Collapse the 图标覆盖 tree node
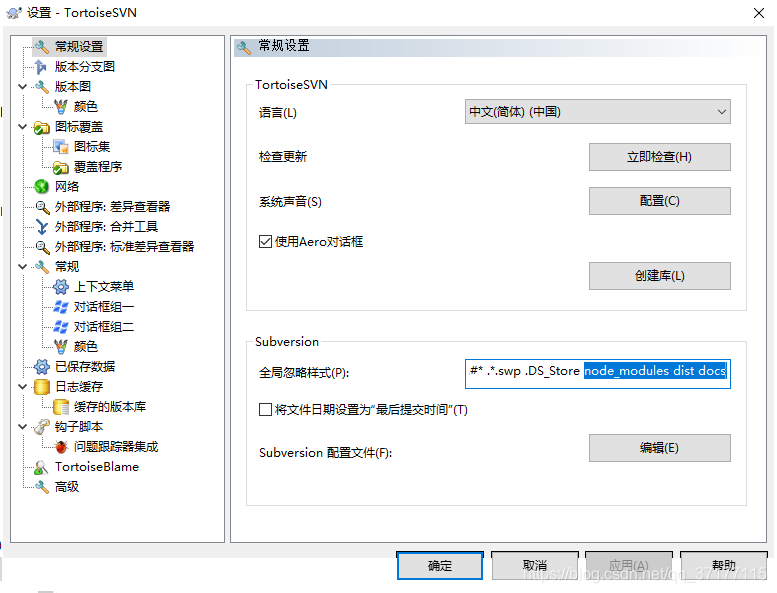The width and height of the screenshot is (777, 593). (22, 127)
